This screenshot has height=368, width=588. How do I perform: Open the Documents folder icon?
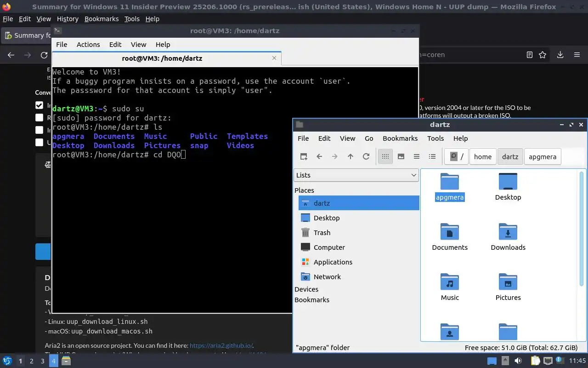tap(450, 232)
